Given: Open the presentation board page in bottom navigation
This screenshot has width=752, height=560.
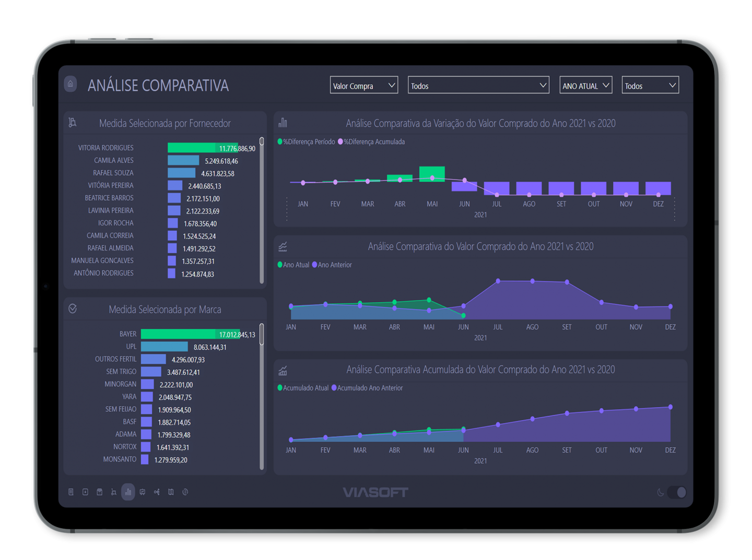Looking at the screenshot, I should [143, 492].
